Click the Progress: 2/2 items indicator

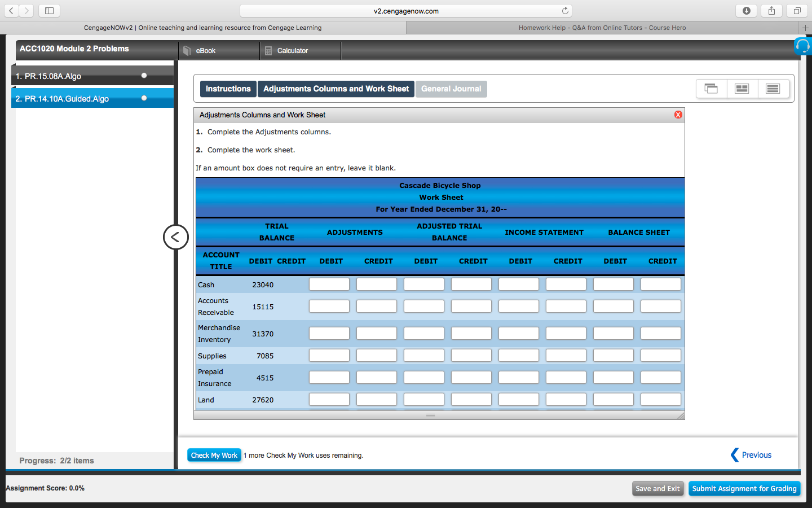click(56, 461)
